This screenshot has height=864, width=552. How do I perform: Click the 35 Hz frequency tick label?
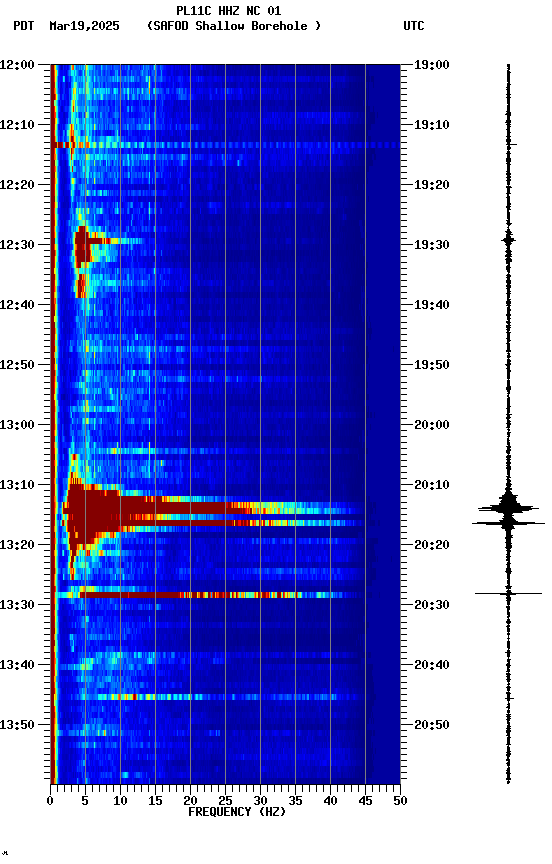click(295, 801)
